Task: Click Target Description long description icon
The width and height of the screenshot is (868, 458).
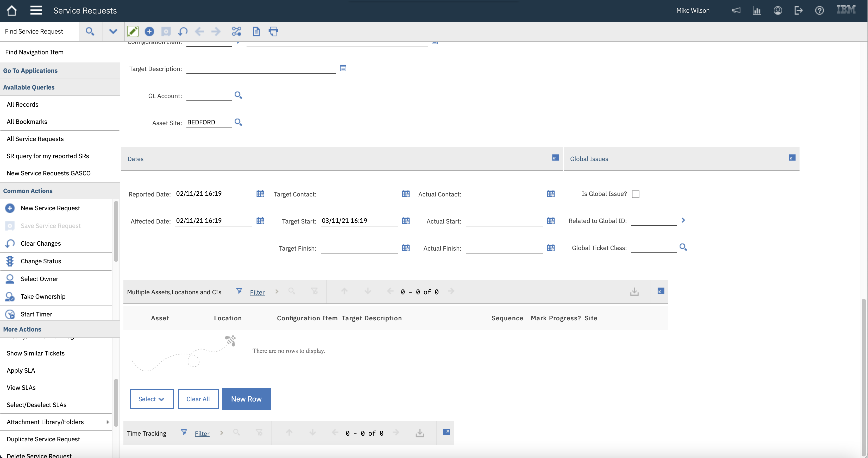Action: point(343,68)
